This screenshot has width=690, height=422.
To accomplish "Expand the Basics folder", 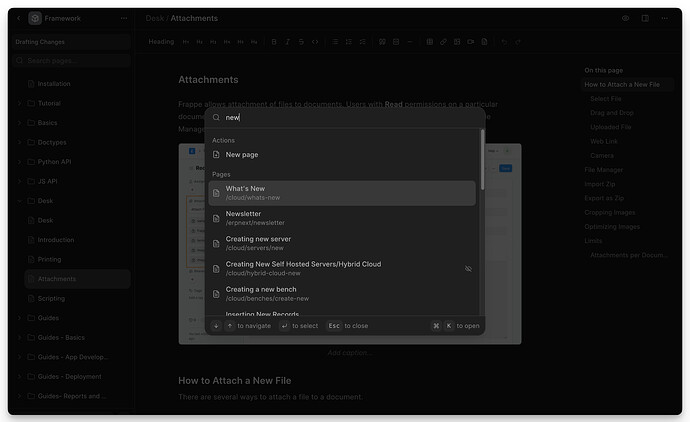I will [x=19, y=123].
